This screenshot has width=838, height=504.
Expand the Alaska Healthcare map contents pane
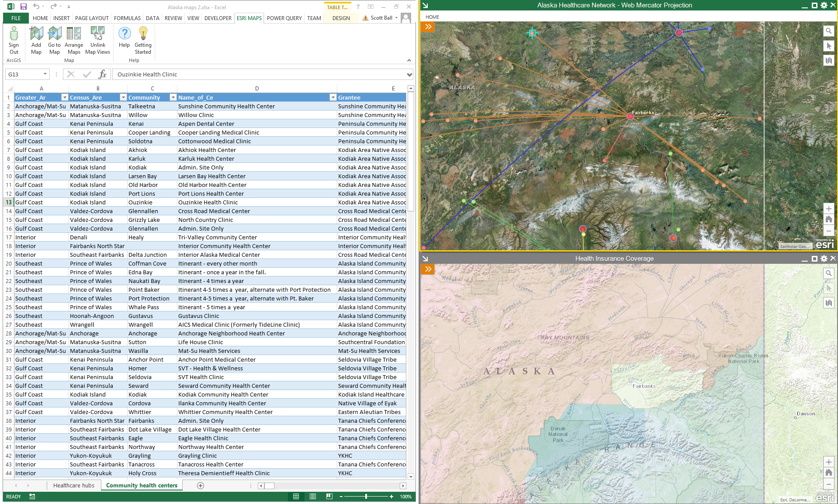(x=428, y=27)
